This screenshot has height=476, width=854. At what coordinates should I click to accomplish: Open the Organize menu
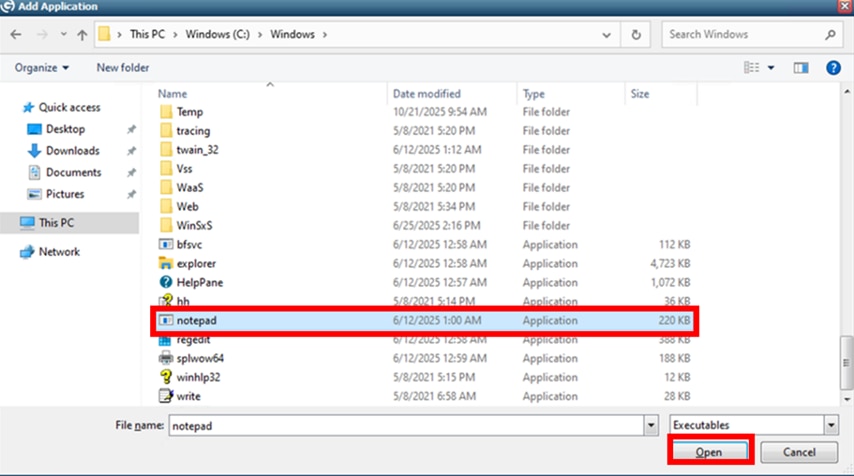pyautogui.click(x=42, y=68)
